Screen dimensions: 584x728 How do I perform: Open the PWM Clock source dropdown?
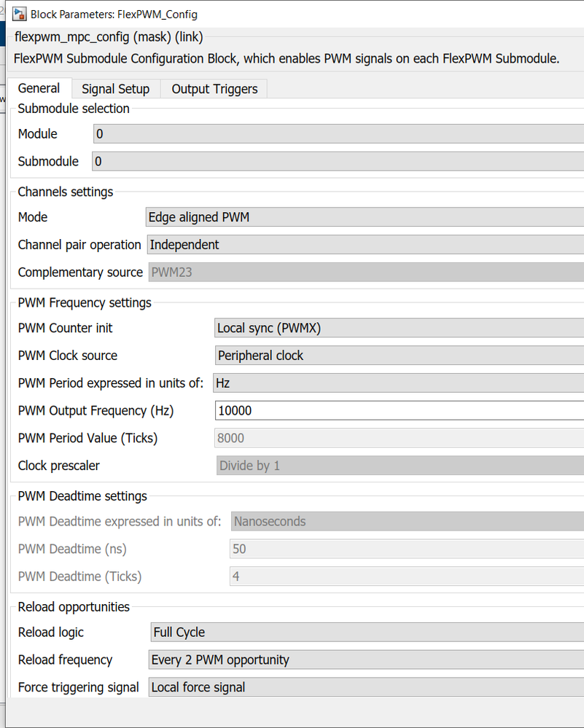point(398,356)
